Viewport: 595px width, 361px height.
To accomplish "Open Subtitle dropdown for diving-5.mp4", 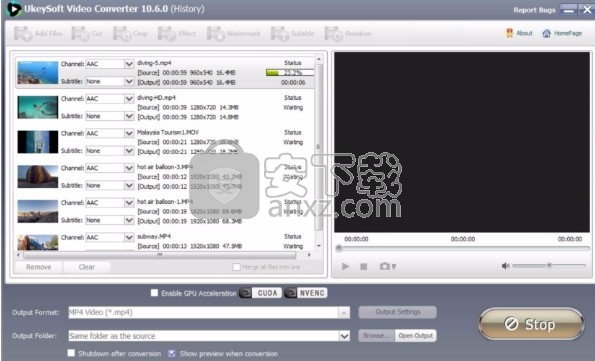I will [x=129, y=81].
